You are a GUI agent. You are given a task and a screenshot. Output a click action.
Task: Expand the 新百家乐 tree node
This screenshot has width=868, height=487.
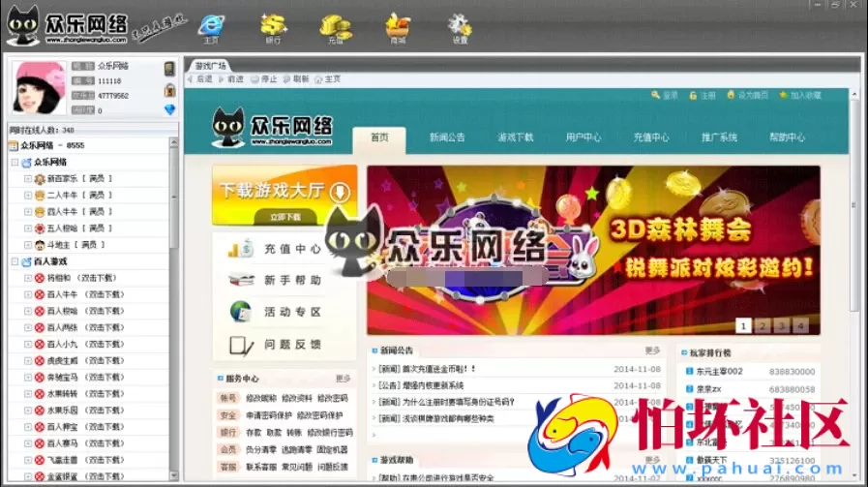pos(28,179)
